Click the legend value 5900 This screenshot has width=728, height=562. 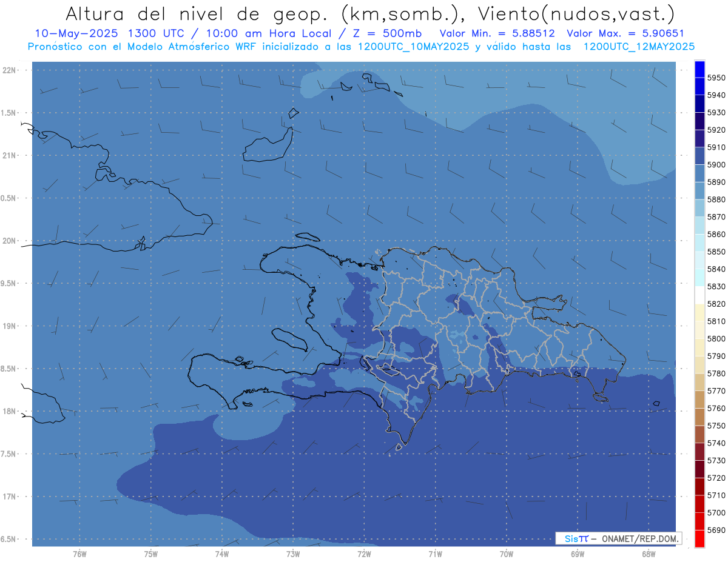tap(716, 165)
